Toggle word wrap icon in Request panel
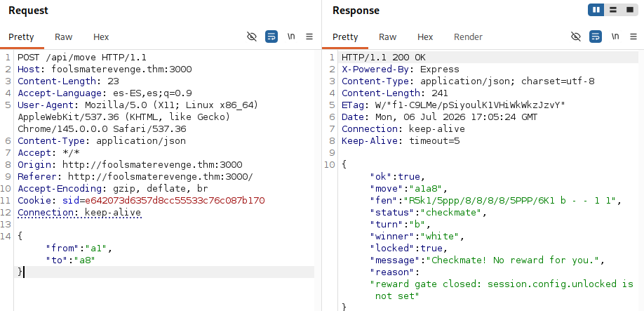 271,37
